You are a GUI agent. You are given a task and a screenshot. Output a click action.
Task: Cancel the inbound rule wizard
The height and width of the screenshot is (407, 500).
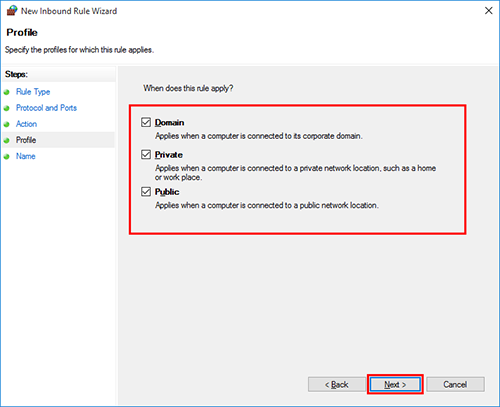tap(455, 384)
